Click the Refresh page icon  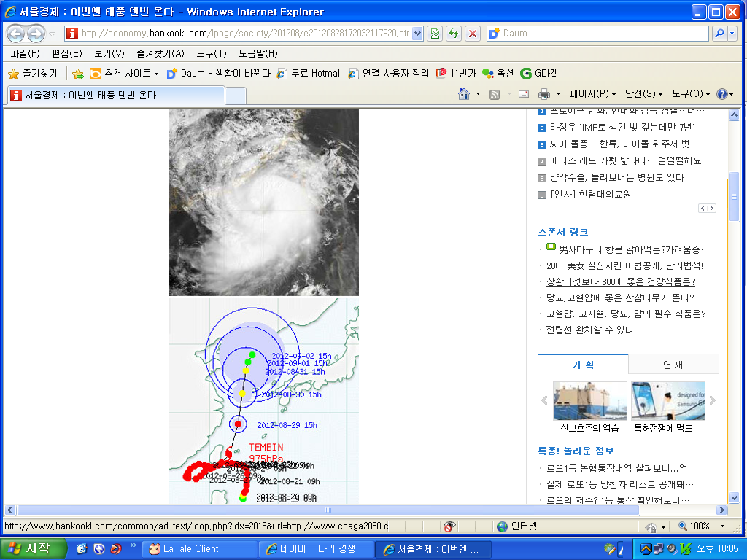(x=454, y=34)
